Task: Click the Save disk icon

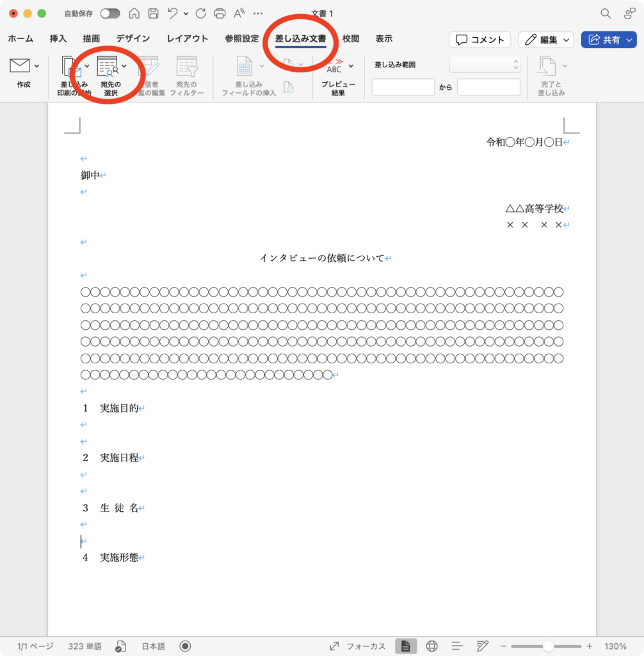Action: tap(154, 13)
